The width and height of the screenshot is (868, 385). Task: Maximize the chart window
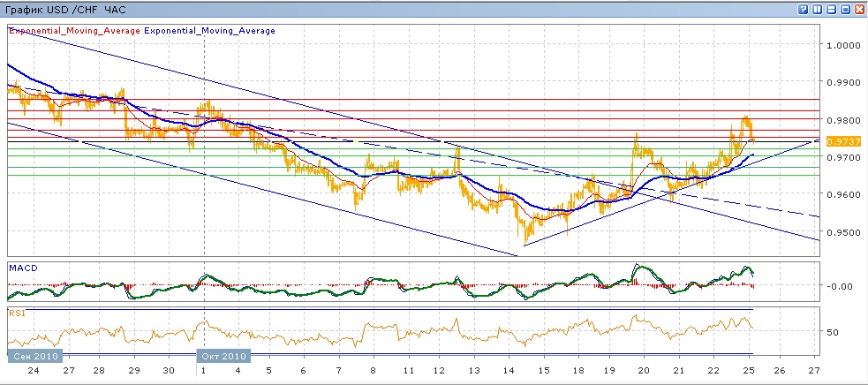tap(844, 8)
